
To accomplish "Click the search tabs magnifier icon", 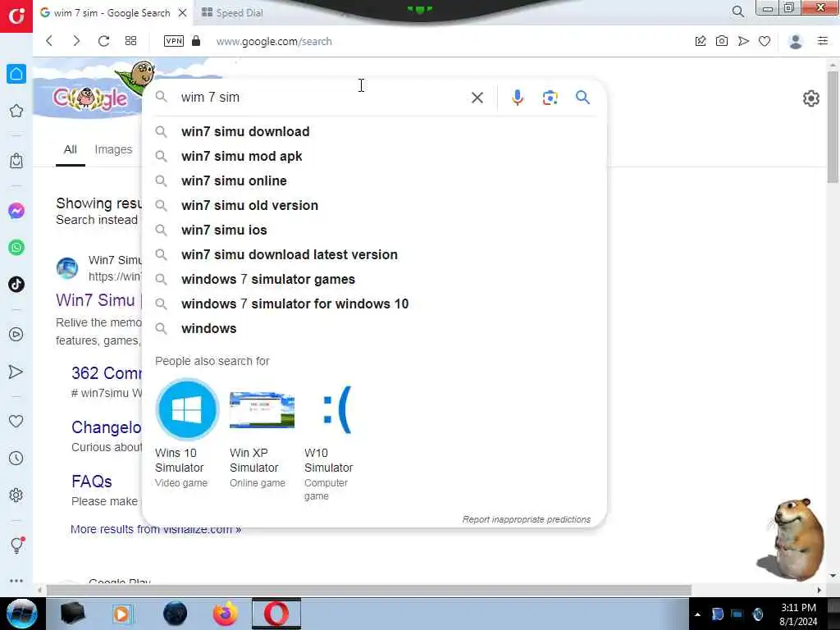I will [738, 11].
